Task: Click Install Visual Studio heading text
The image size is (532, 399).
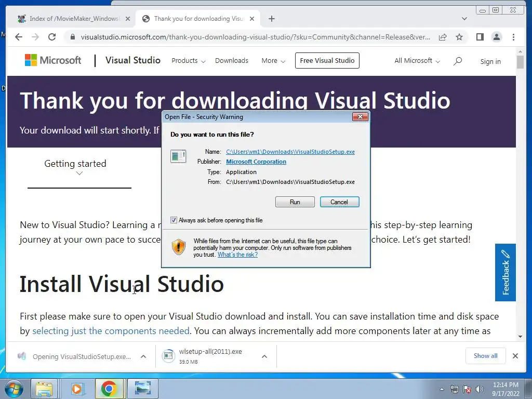Action: click(122, 284)
